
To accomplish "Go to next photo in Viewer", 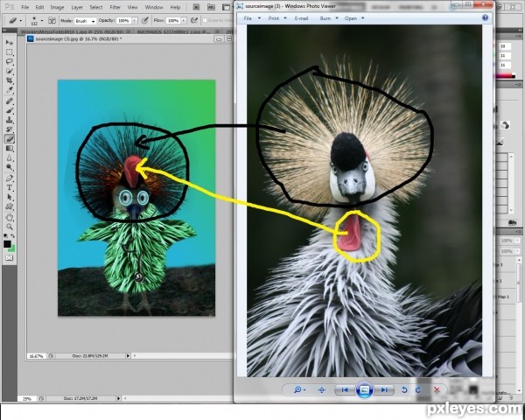I will coord(384,389).
